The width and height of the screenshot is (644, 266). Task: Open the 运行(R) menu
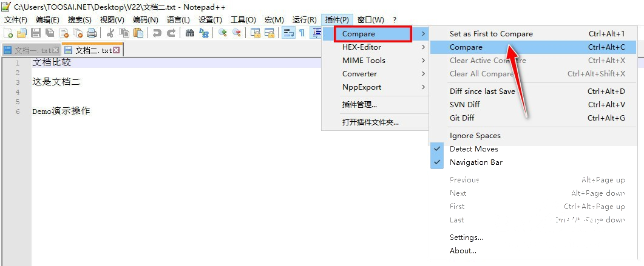click(x=304, y=19)
